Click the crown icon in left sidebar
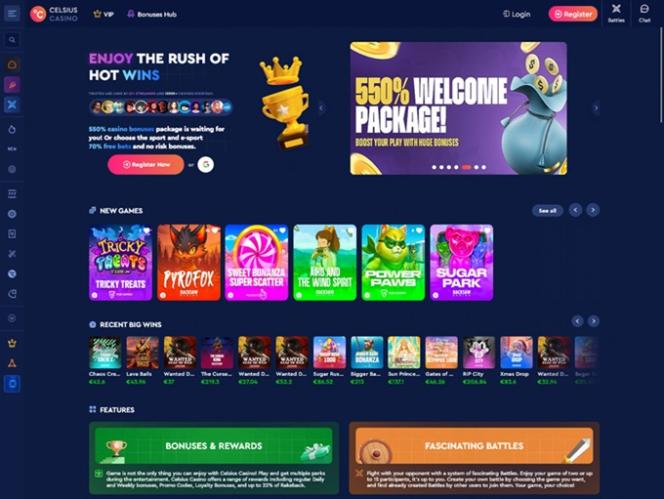 tap(12, 343)
